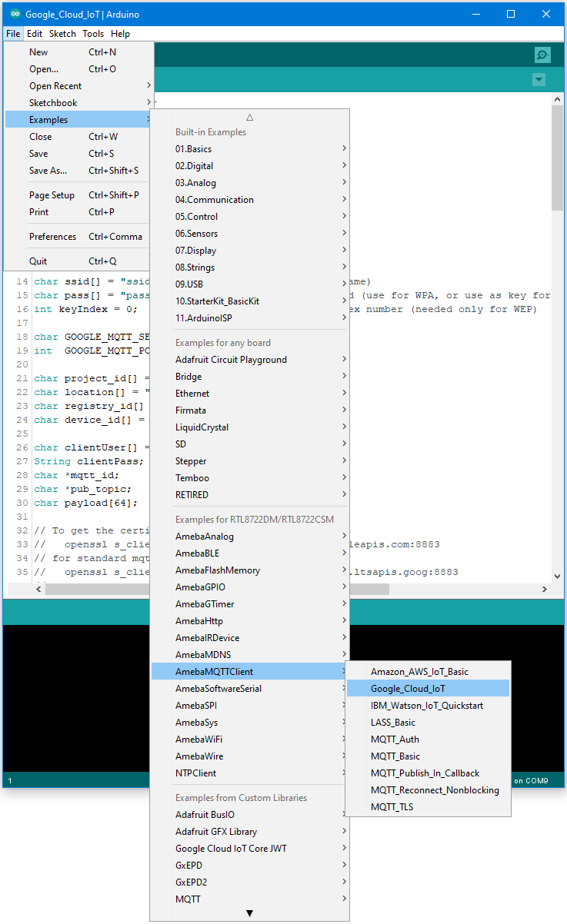This screenshot has height=924, width=567.
Task: Open the Help menu
Action: click(120, 34)
